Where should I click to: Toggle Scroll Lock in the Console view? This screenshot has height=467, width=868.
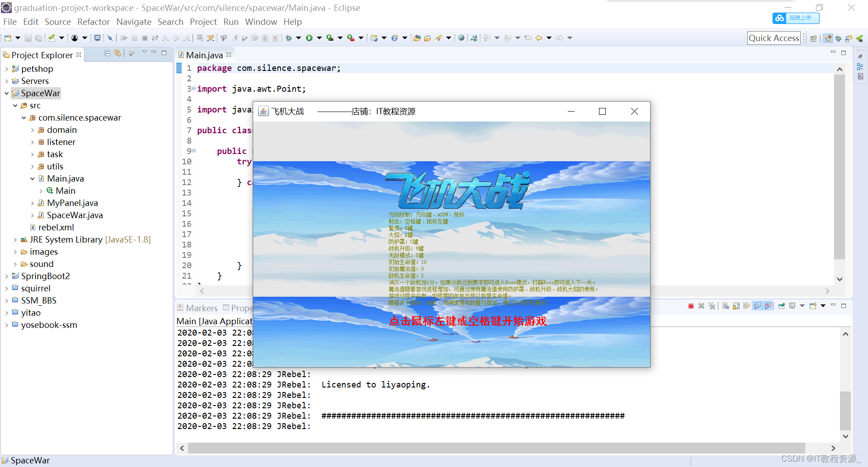pos(736,306)
